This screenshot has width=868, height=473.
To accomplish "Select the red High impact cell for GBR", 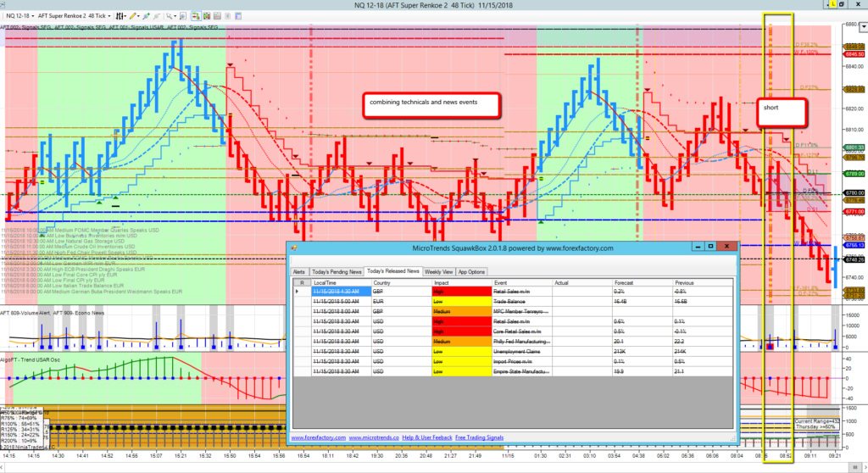I will coord(462,292).
